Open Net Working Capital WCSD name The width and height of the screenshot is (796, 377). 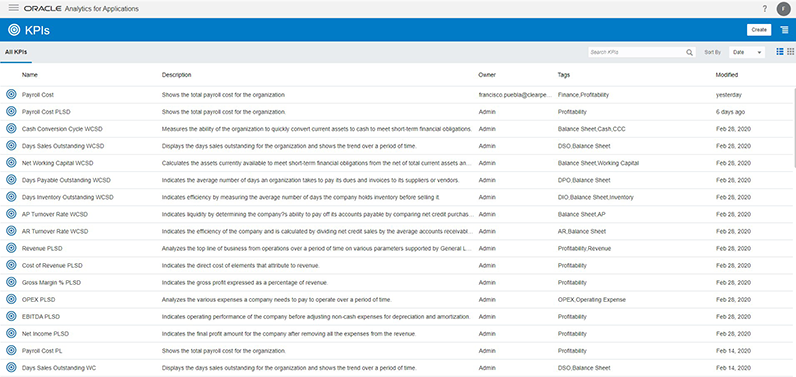58,163
